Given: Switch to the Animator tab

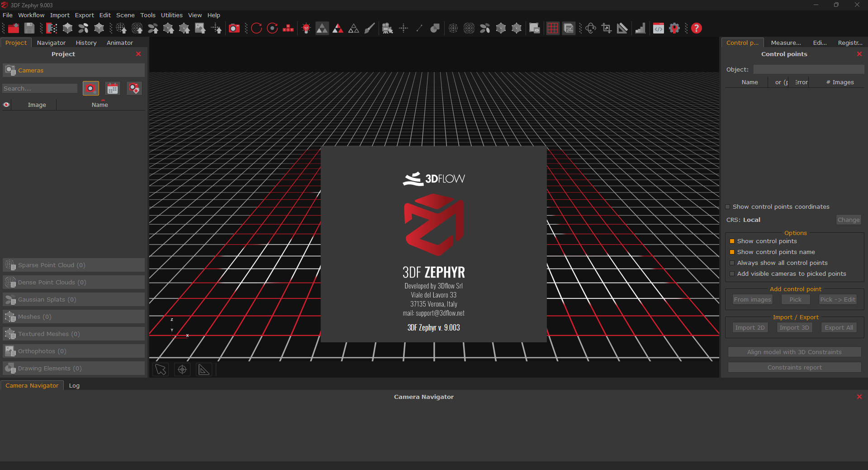Looking at the screenshot, I should [x=120, y=43].
